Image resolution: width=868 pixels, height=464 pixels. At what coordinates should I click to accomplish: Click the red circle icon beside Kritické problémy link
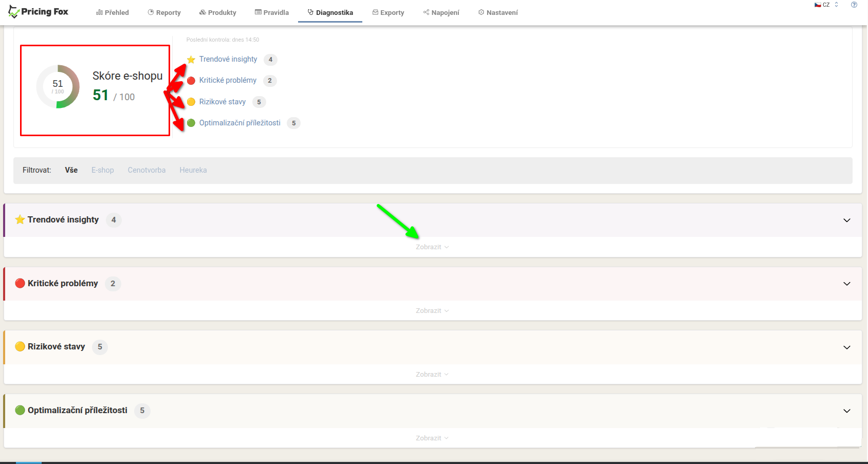coord(191,81)
